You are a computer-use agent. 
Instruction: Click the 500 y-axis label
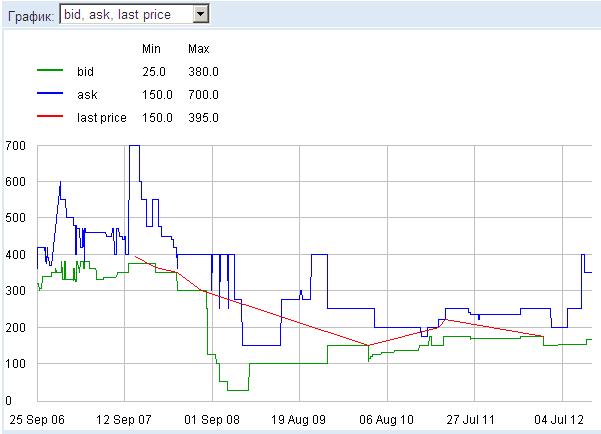[x=16, y=218]
